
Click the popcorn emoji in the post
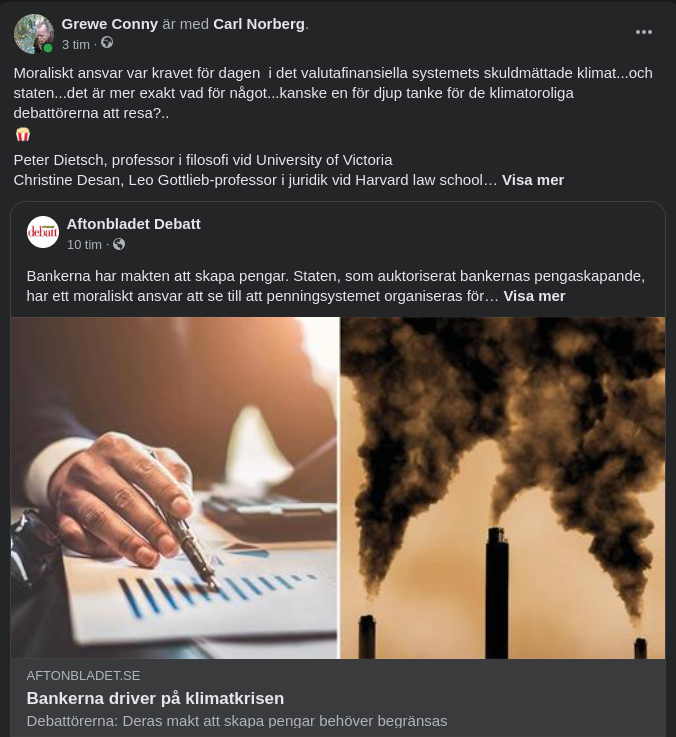click(23, 134)
